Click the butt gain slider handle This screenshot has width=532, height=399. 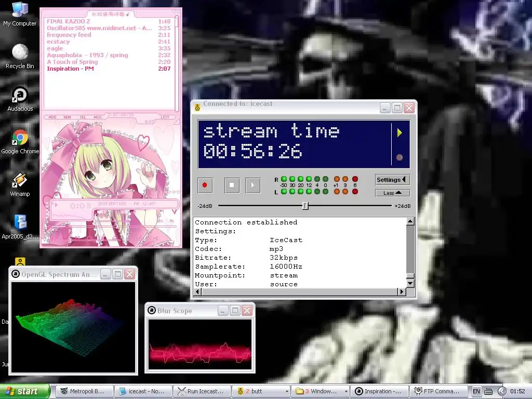click(x=305, y=206)
